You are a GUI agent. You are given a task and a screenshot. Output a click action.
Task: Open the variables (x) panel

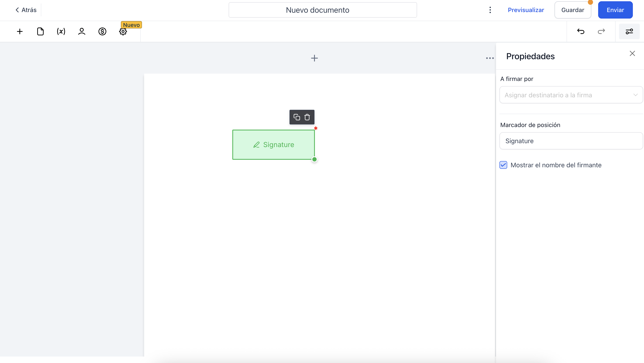61,31
